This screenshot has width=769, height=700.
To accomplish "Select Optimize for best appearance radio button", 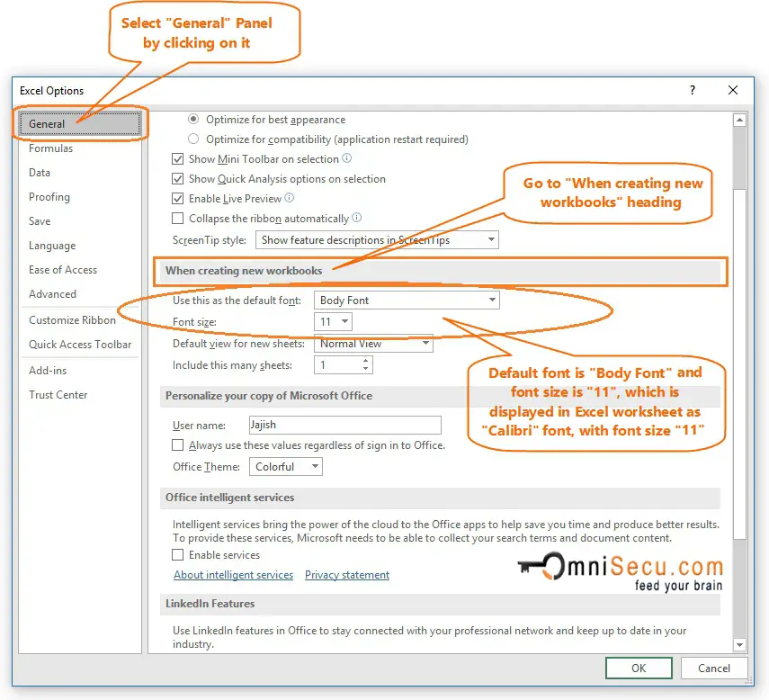I will coord(193,119).
